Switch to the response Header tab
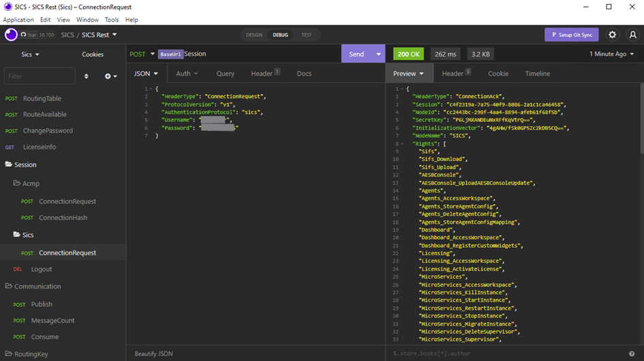 (x=456, y=74)
